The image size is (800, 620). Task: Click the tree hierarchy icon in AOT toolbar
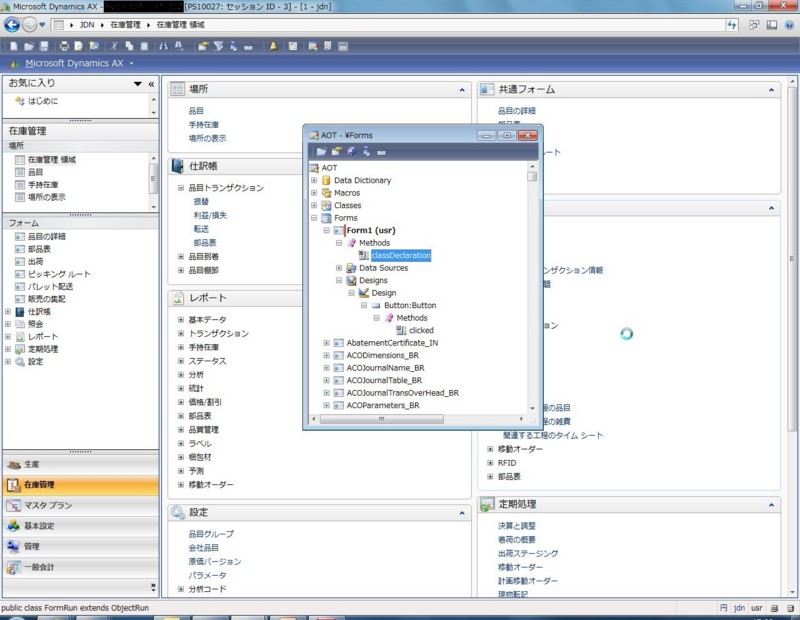[x=367, y=152]
